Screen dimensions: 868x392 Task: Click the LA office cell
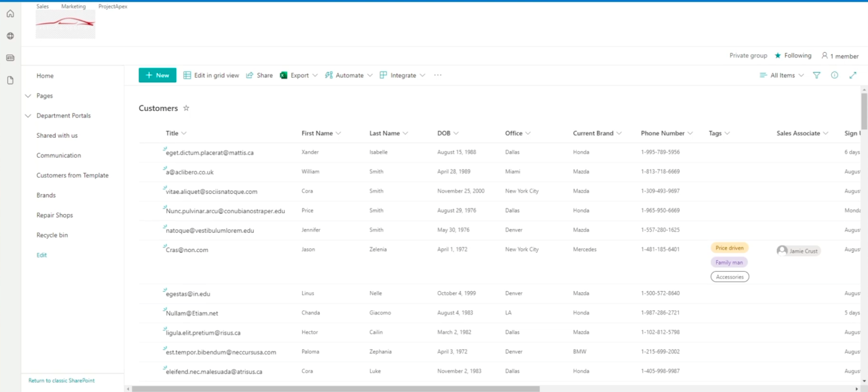(508, 313)
